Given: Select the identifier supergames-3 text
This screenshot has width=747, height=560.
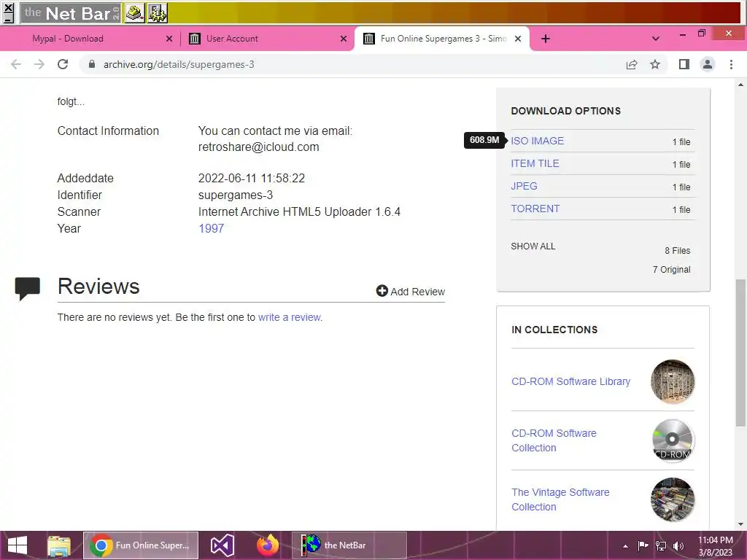Looking at the screenshot, I should [x=236, y=195].
